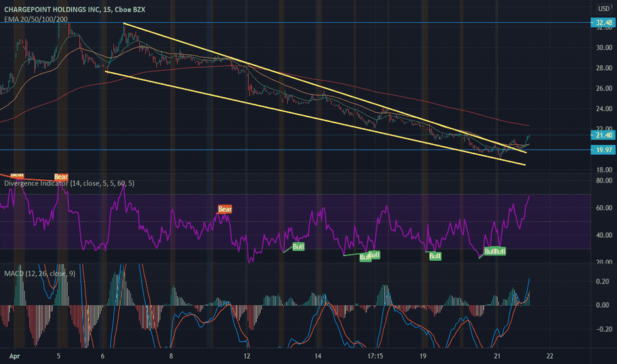Click the Apr date axis label
The height and width of the screenshot is (364, 617).
(15, 356)
